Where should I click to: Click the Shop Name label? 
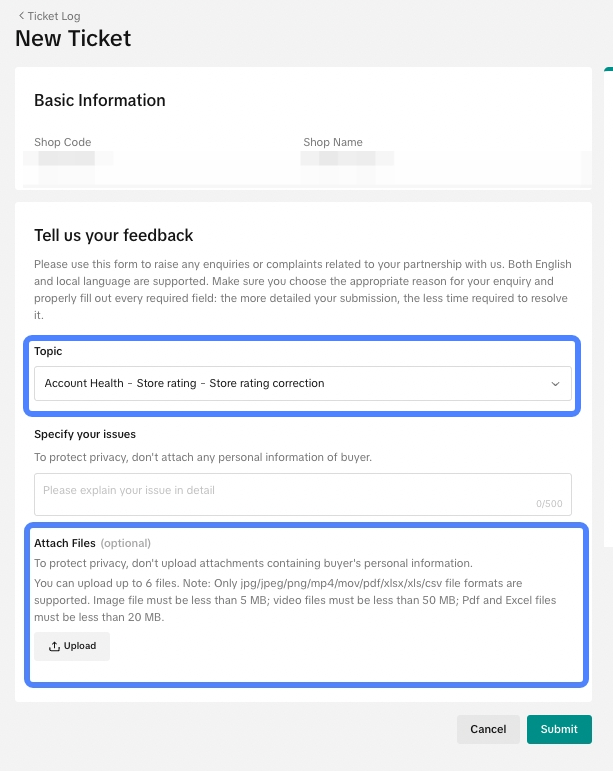tap(333, 142)
